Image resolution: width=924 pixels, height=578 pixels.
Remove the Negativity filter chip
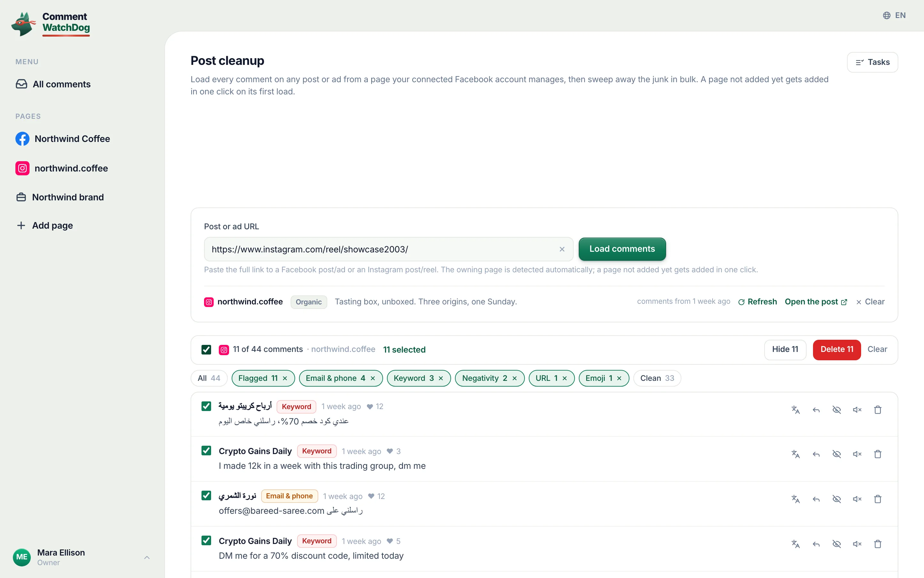514,379
